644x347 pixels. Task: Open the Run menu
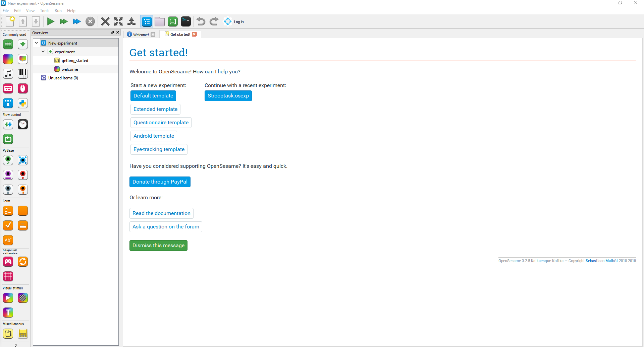click(x=58, y=11)
